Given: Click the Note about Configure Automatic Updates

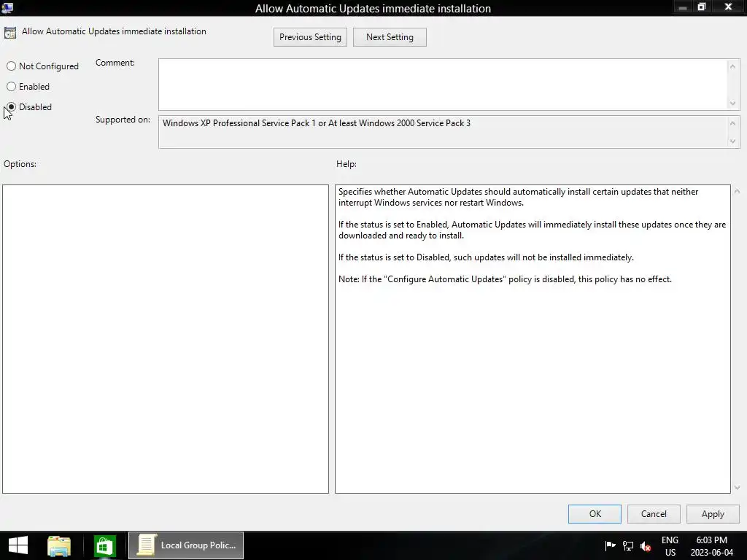Looking at the screenshot, I should [505, 279].
